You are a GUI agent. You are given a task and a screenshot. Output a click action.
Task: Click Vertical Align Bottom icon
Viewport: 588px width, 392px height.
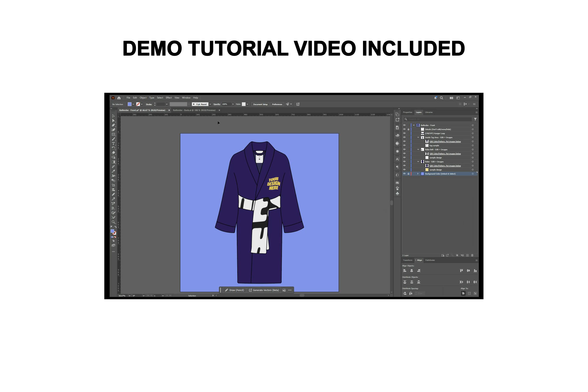point(475,270)
